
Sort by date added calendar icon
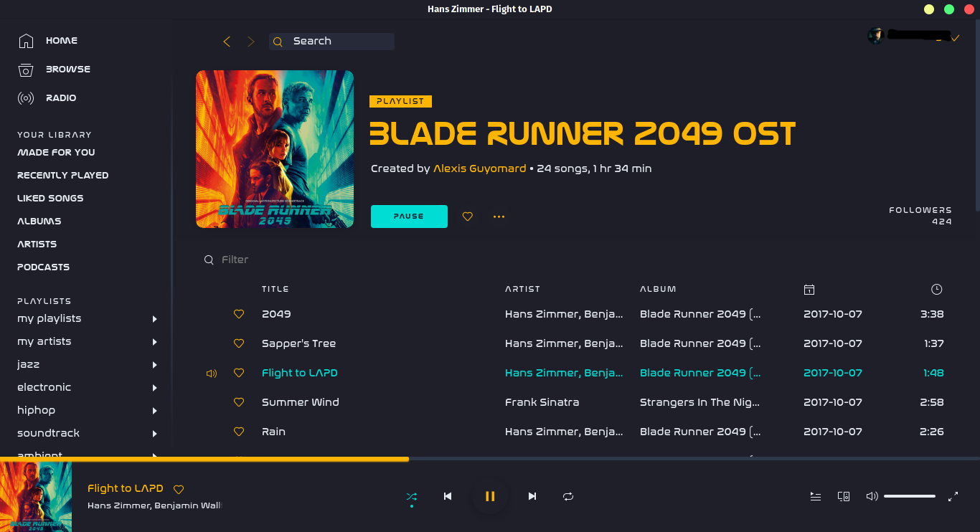(809, 290)
